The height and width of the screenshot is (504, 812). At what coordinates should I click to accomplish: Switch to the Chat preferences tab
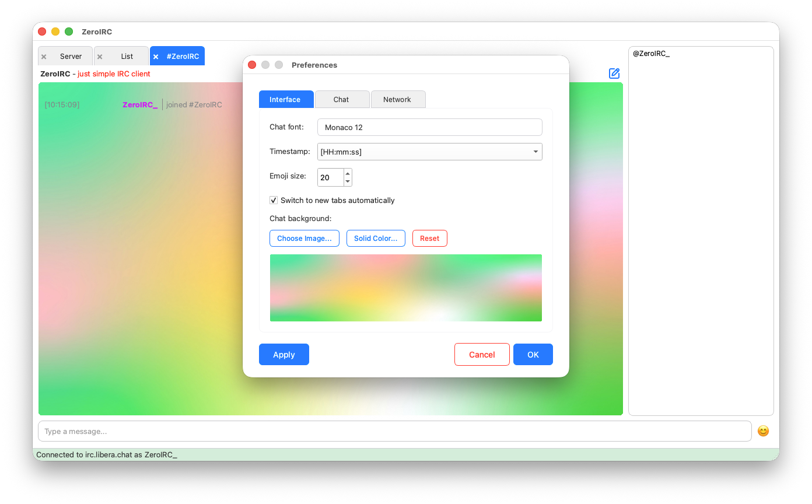pos(342,99)
